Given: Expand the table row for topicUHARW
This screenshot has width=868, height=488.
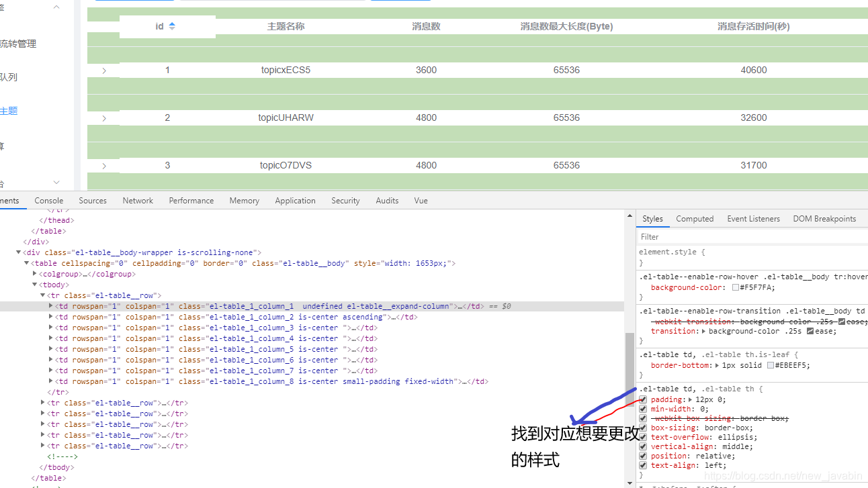Looking at the screenshot, I should [x=104, y=118].
